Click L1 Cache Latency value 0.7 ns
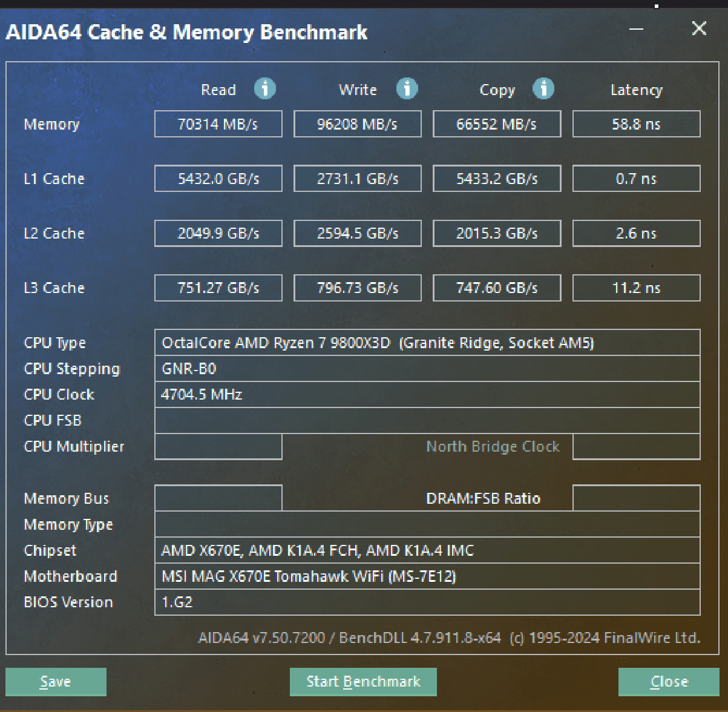Screen dimensions: 728x712 [x=636, y=179]
